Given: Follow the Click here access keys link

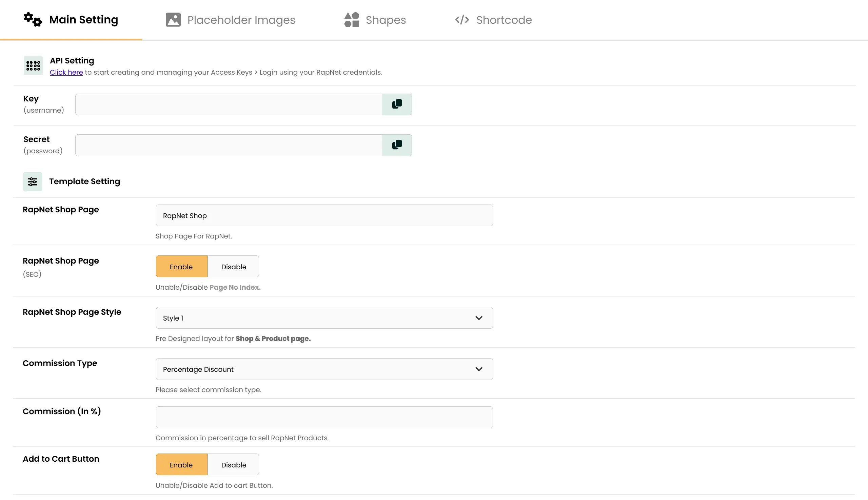Looking at the screenshot, I should (66, 72).
